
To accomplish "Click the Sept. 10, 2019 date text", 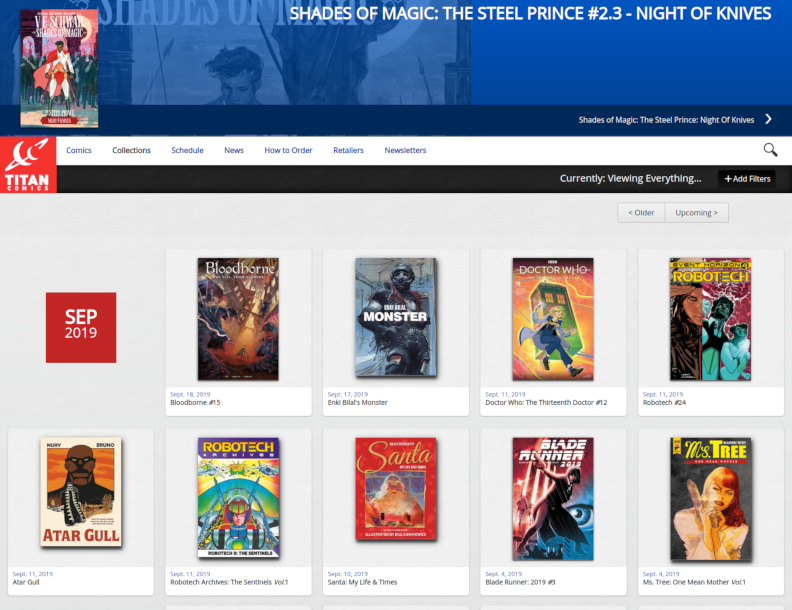I will 348,574.
